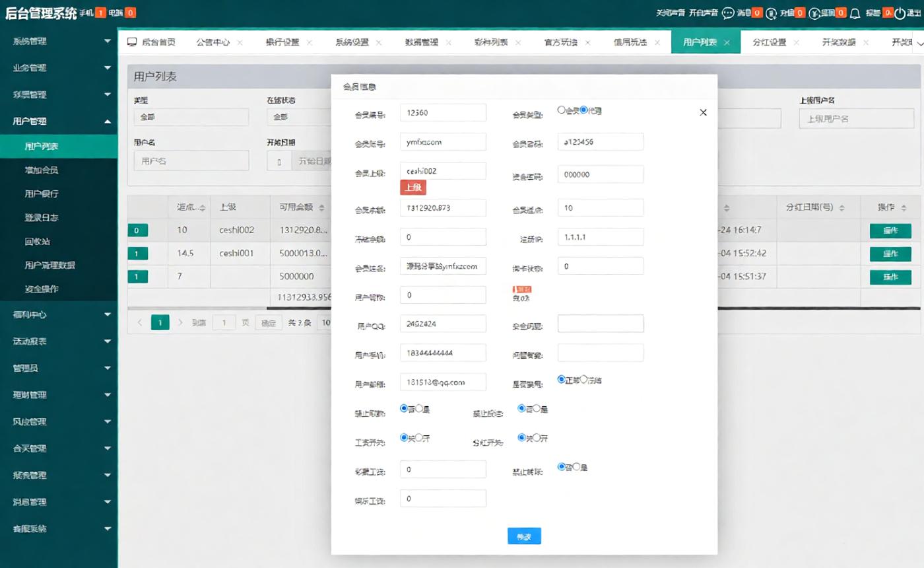Click the 充值 recharge icon in header
The width and height of the screenshot is (924, 568).
coord(771,13)
